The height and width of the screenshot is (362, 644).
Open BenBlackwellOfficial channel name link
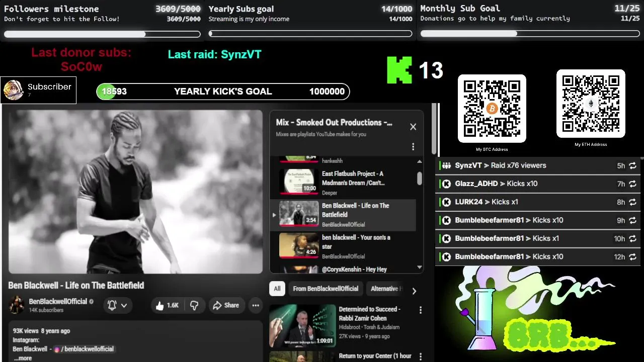(x=58, y=302)
